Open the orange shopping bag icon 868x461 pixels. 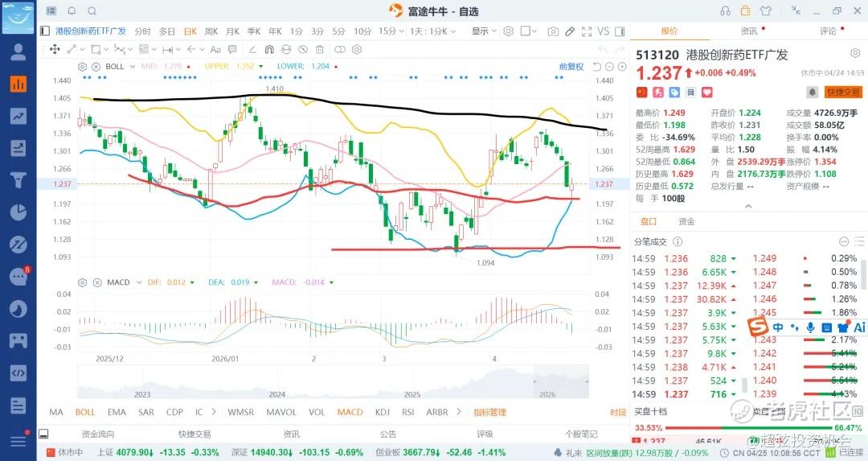click(x=745, y=10)
